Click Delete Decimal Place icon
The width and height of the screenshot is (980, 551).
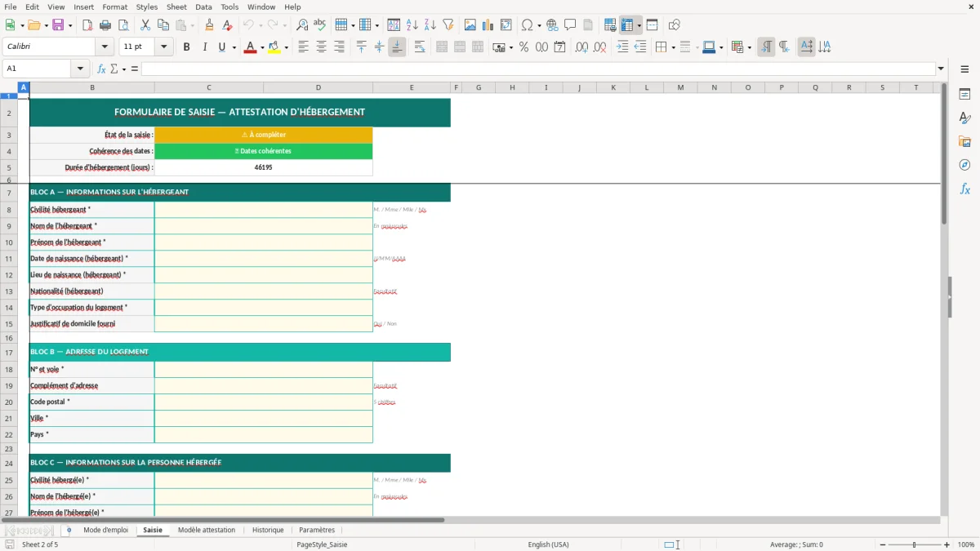599,47
